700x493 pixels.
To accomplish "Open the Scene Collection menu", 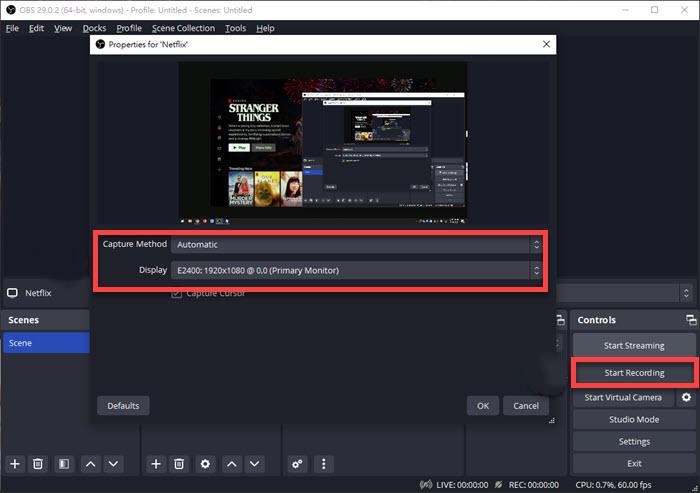I will coord(183,28).
